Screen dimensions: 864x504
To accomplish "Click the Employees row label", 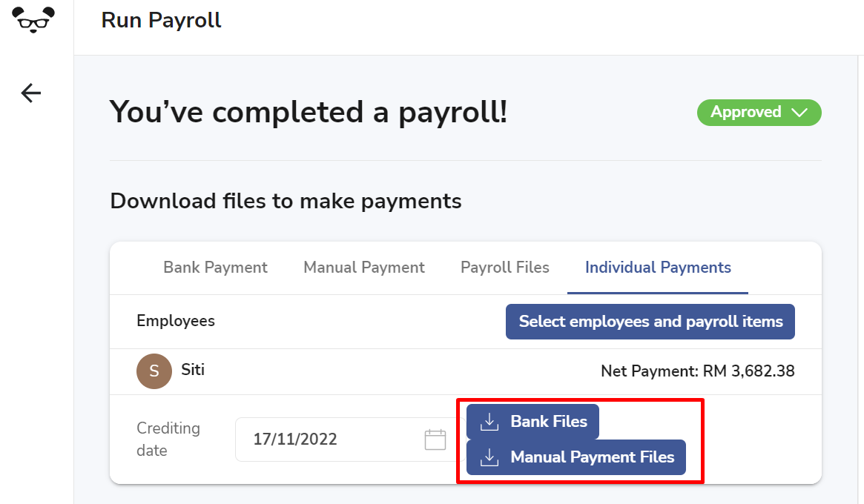I will (x=176, y=321).
